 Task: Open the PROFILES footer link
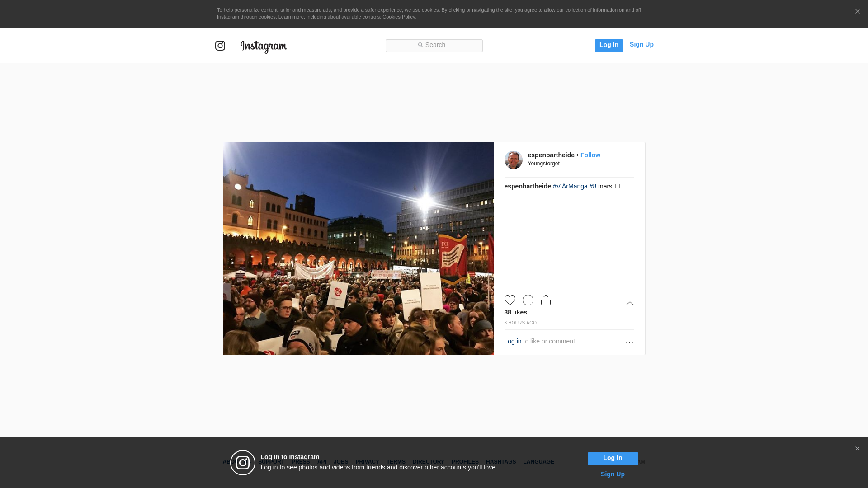(x=465, y=462)
